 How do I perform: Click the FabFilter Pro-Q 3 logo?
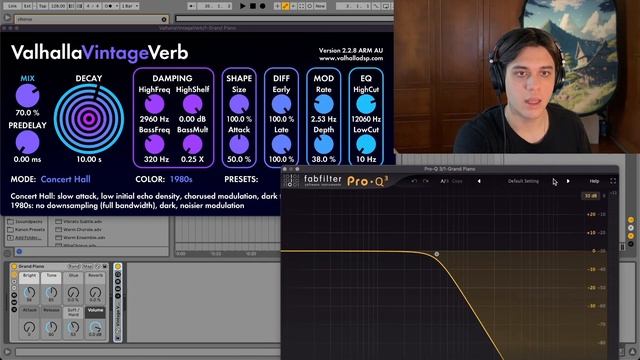[335, 180]
